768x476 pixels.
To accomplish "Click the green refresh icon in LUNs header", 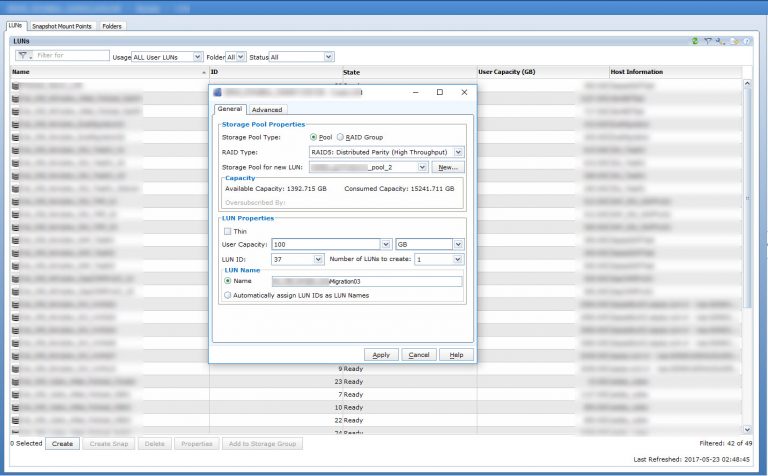I will click(695, 41).
